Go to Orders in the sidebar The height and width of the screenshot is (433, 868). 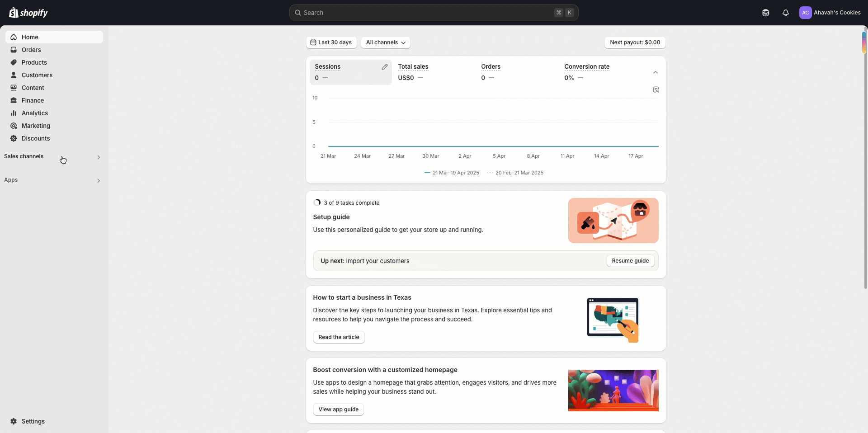(54, 50)
